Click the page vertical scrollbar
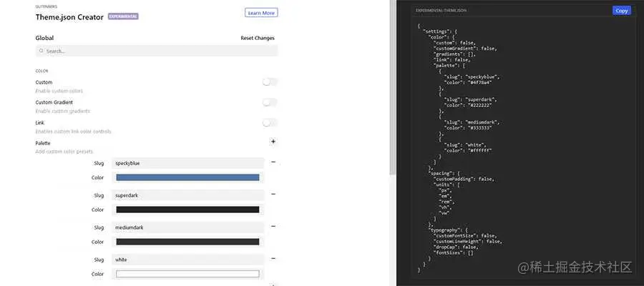This screenshot has height=286, width=644. [x=393, y=87]
